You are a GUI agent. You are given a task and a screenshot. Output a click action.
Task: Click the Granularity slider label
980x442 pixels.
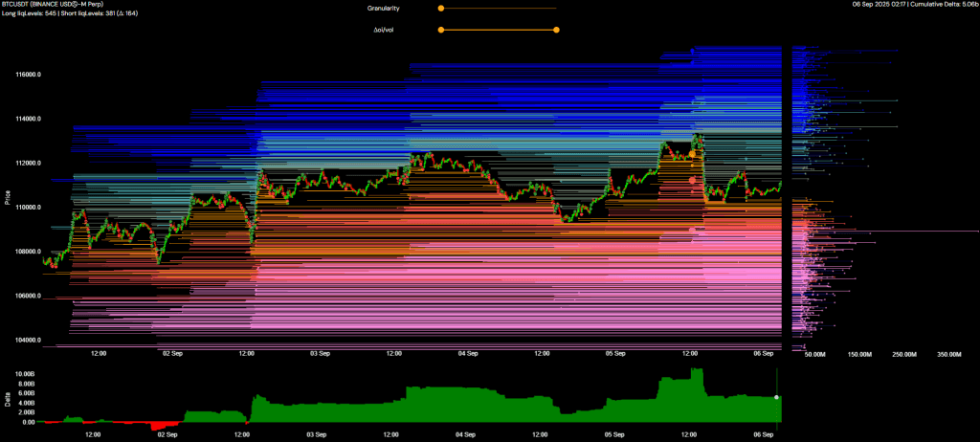[384, 8]
